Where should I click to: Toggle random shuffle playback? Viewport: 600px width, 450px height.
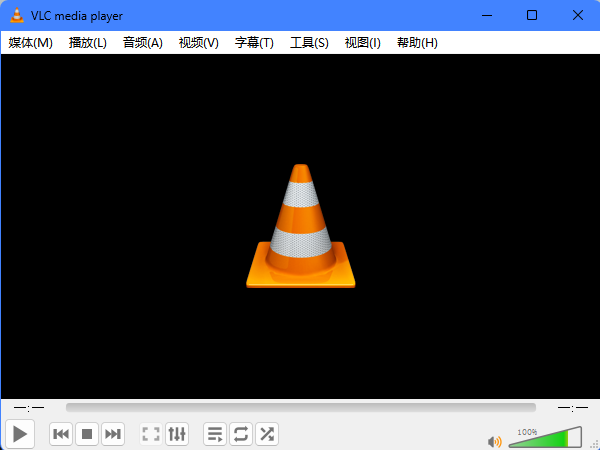(x=267, y=434)
